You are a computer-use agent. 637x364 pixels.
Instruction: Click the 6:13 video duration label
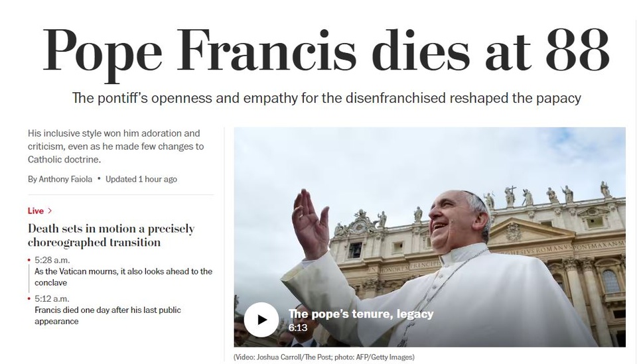(x=298, y=328)
